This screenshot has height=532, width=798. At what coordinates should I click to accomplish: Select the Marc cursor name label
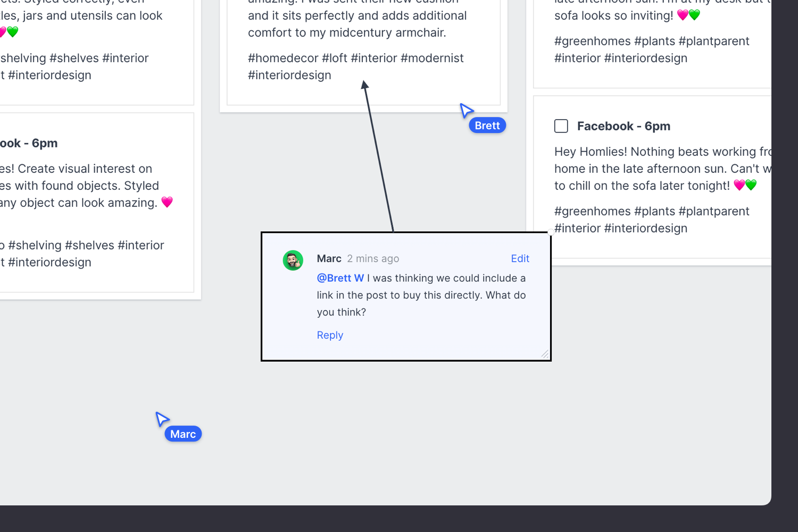(x=183, y=434)
